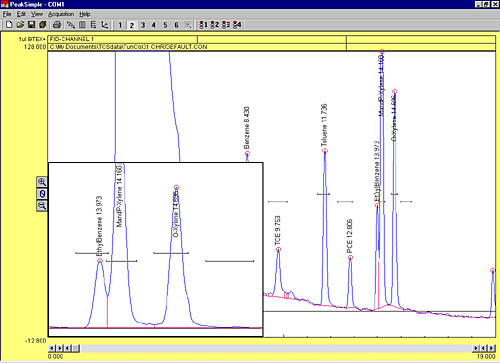Click the events table toolbar icon

pyautogui.click(x=82, y=25)
